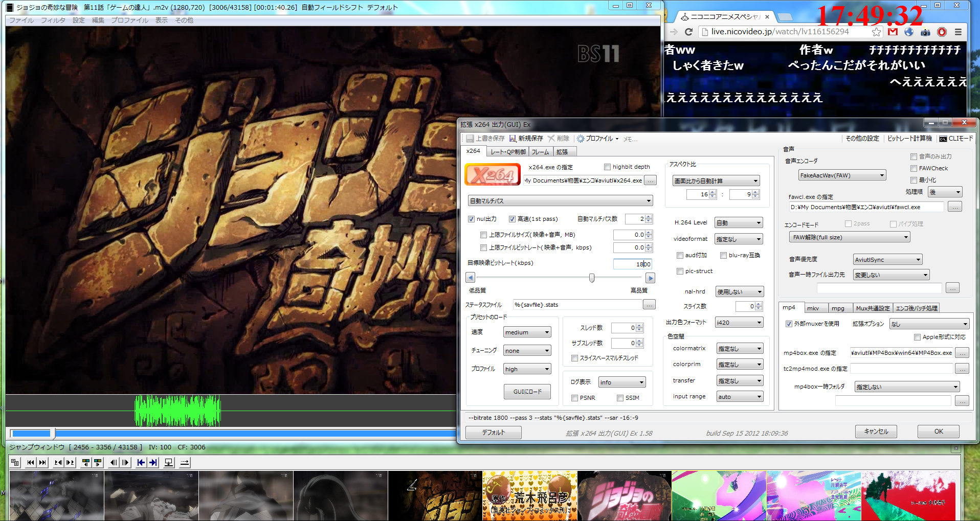Click the new save (新規保存) toolbar icon
This screenshot has height=521, width=980.
(513, 139)
